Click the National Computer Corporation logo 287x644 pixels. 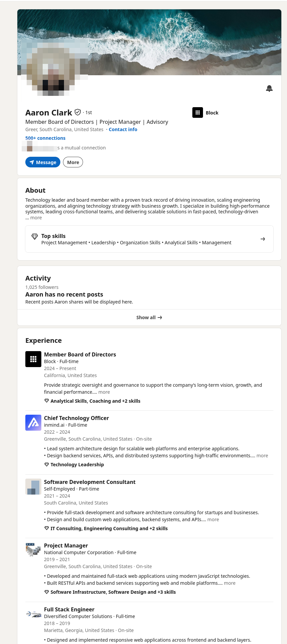click(33, 550)
